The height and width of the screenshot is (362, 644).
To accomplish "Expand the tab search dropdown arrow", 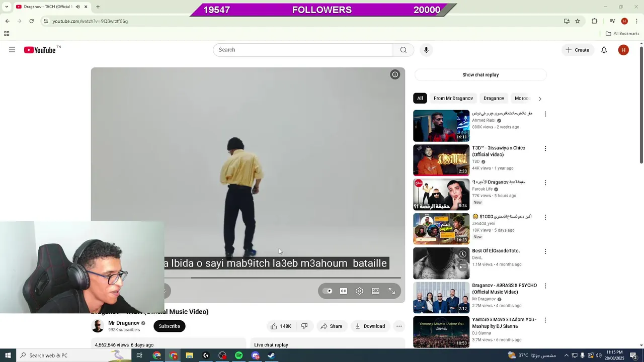I will [x=7, y=7].
